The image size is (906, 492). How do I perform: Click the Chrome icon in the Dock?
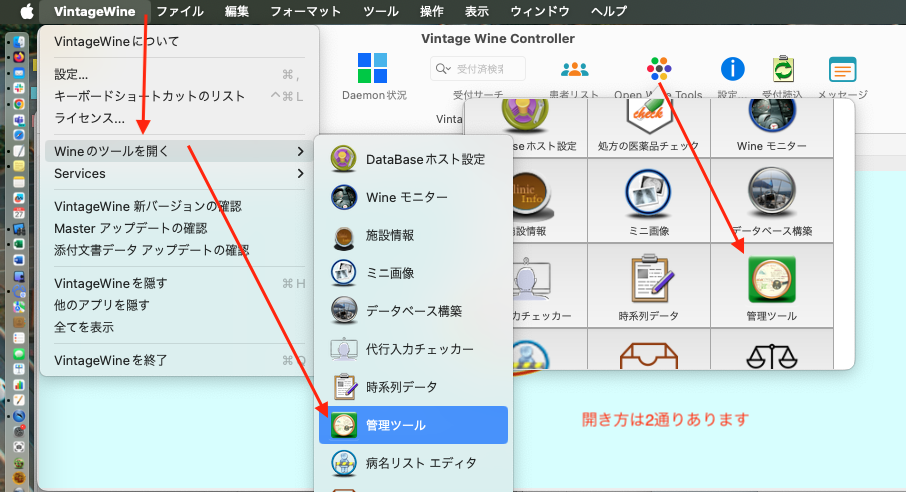coord(19,104)
